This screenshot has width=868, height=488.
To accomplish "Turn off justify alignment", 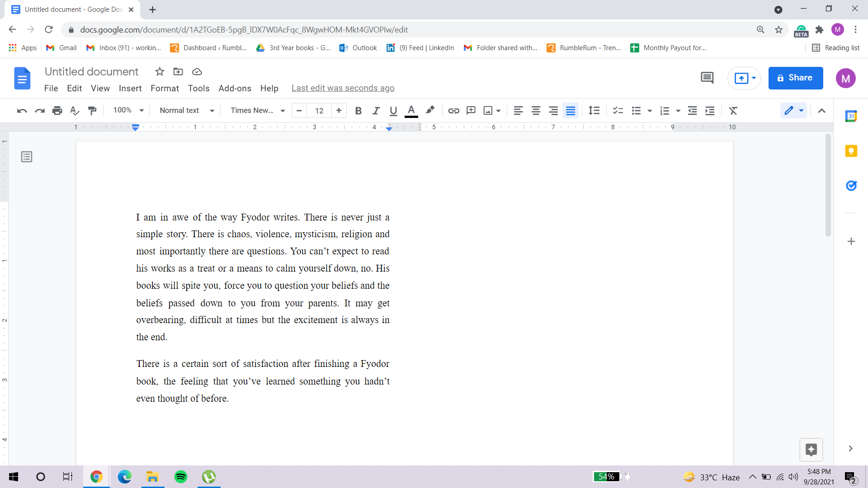I will point(571,111).
